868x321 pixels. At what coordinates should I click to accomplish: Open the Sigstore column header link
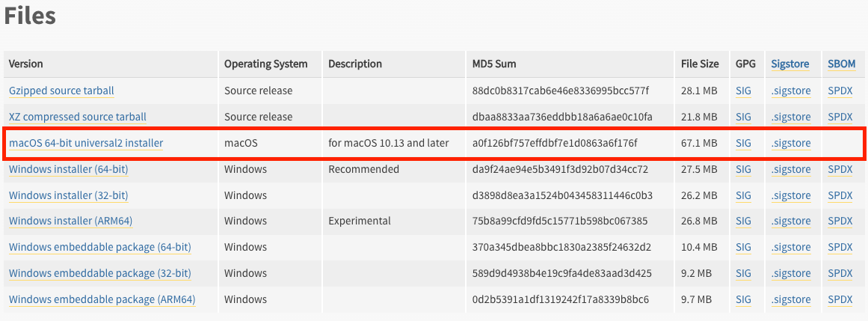(790, 64)
